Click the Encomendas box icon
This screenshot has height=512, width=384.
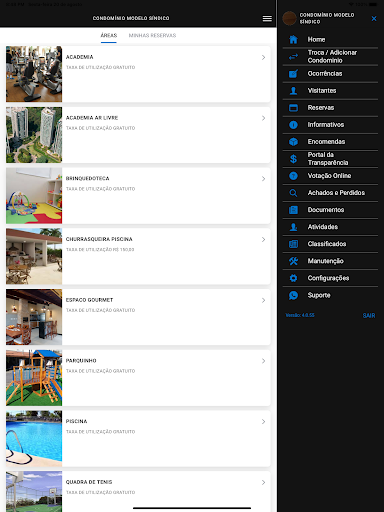click(x=293, y=142)
